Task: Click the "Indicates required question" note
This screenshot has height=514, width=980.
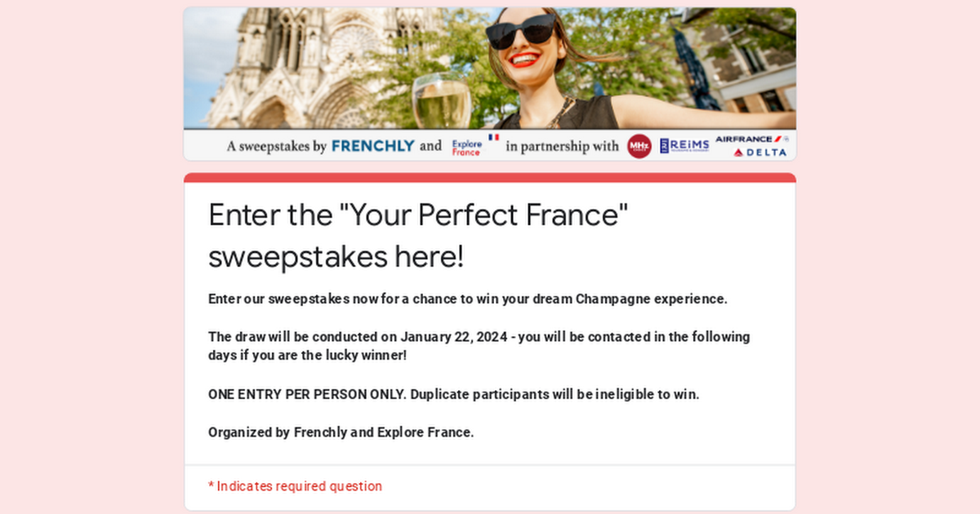Action: pyautogui.click(x=295, y=486)
